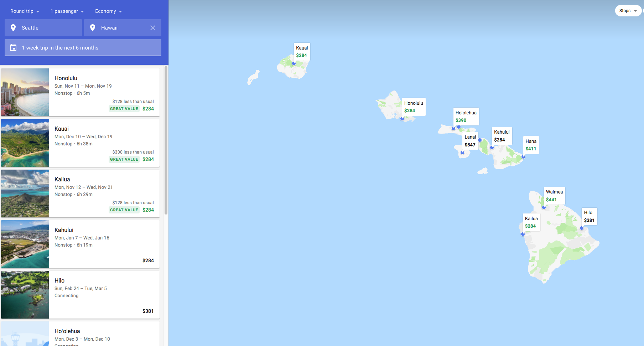Open the Kailua flight card
This screenshot has height=346, width=644.
(x=80, y=193)
